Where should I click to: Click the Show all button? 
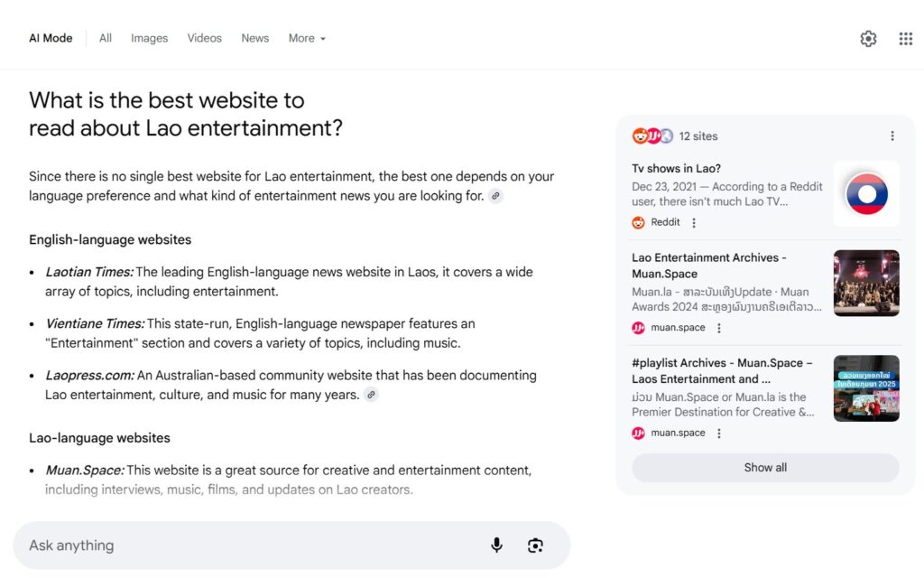765,468
